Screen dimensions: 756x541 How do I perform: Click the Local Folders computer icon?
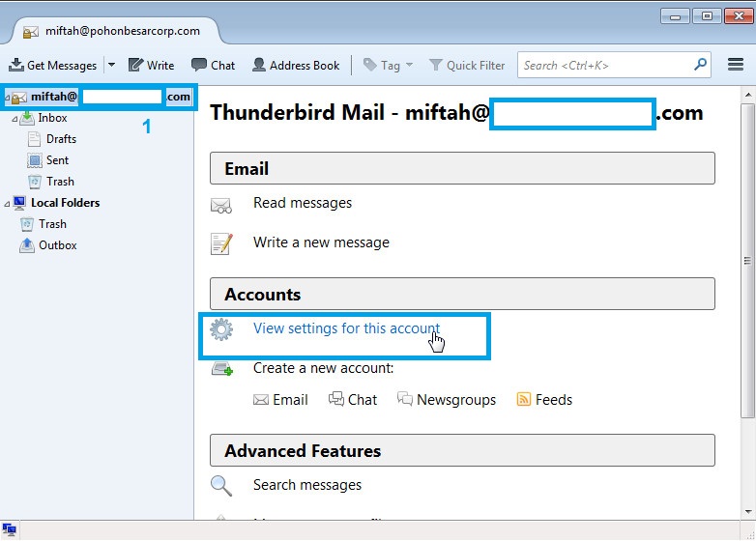pos(19,203)
